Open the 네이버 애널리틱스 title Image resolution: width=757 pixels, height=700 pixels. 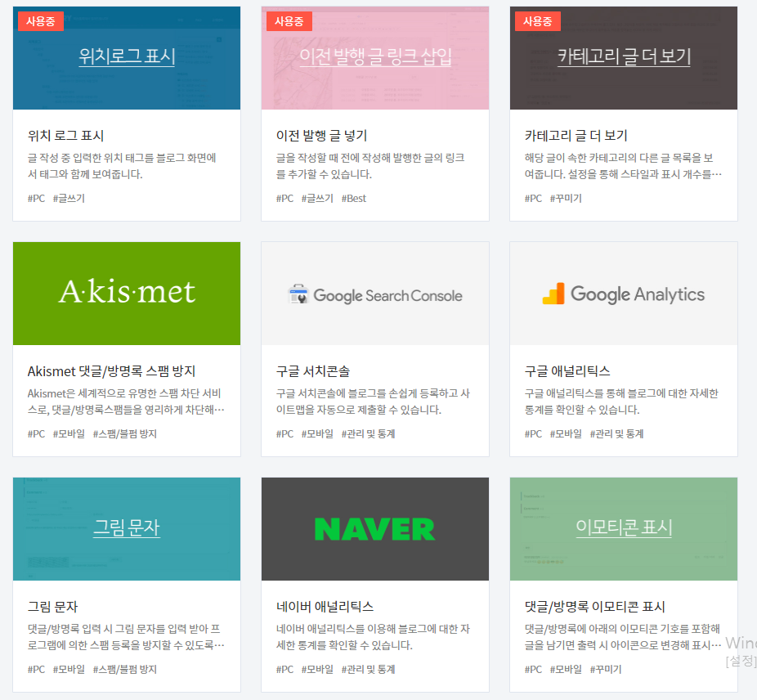[325, 607]
